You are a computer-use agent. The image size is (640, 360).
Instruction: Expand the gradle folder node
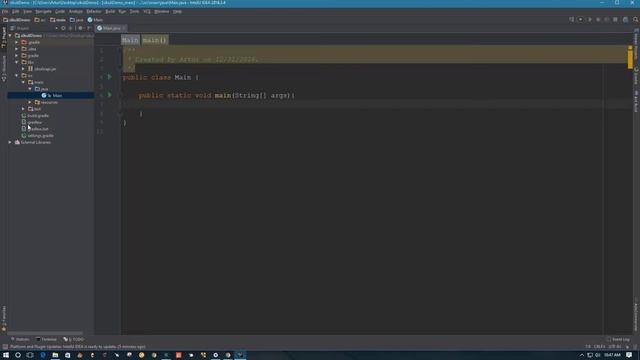click(17, 56)
